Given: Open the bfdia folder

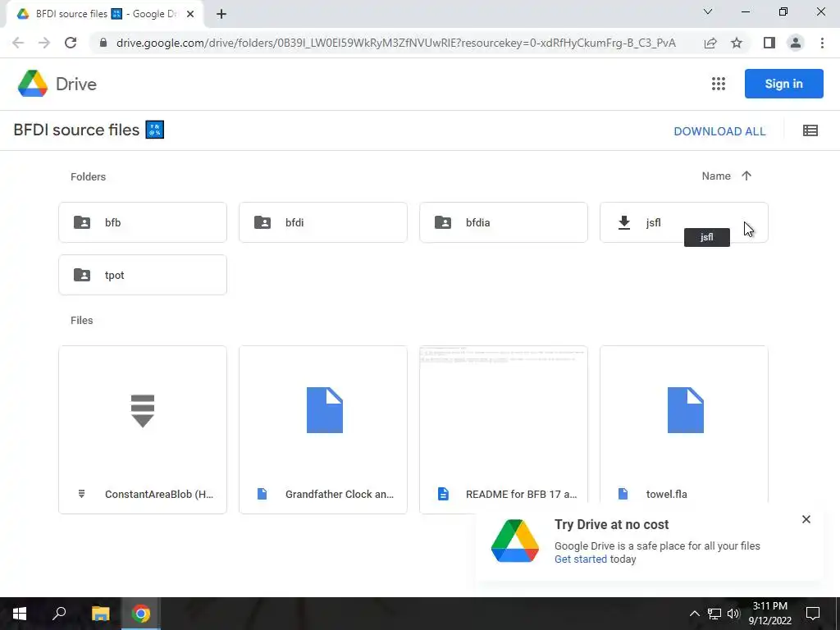Looking at the screenshot, I should tap(504, 222).
